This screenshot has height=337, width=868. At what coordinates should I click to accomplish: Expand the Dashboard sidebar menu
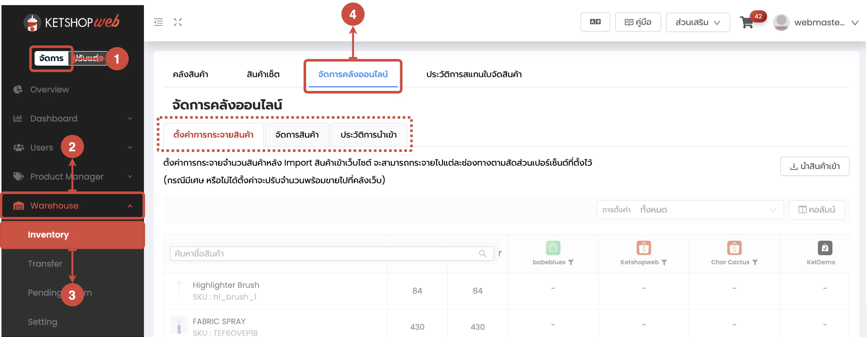[x=73, y=119]
